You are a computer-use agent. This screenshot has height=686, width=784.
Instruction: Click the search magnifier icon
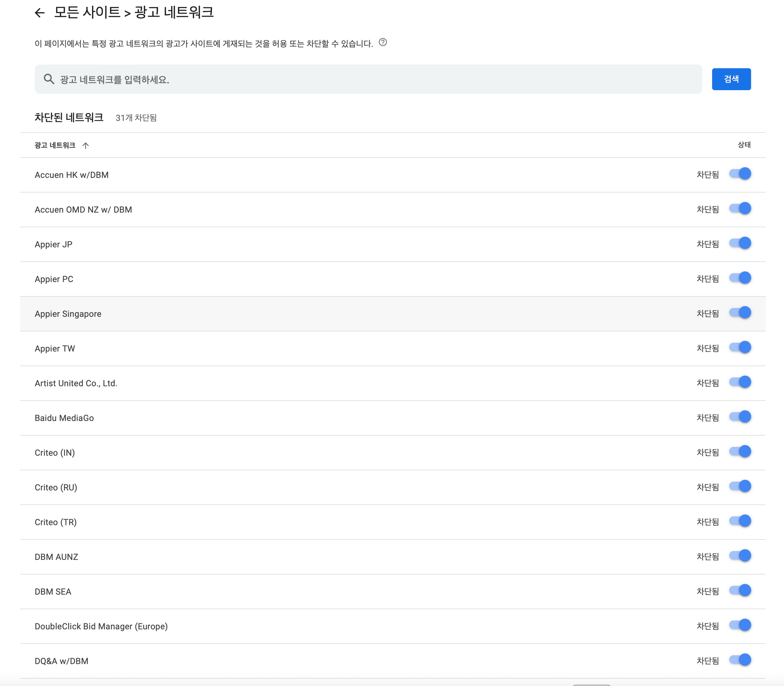(x=49, y=79)
